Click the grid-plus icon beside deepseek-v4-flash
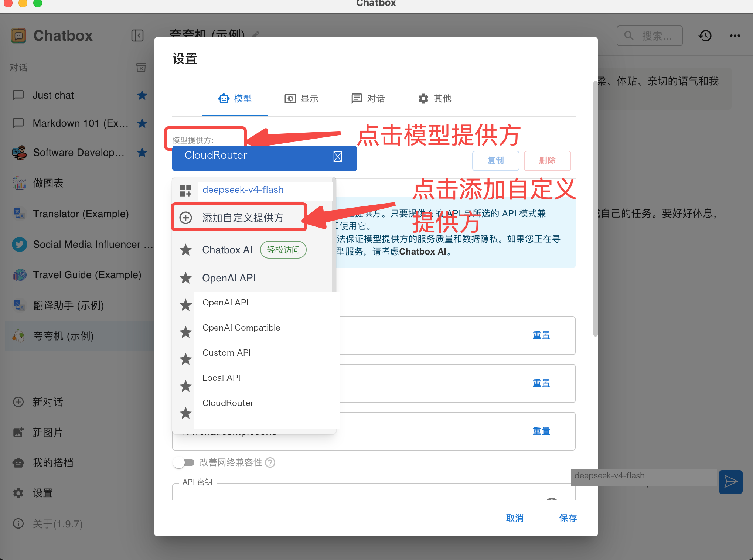The image size is (753, 560). tap(185, 191)
